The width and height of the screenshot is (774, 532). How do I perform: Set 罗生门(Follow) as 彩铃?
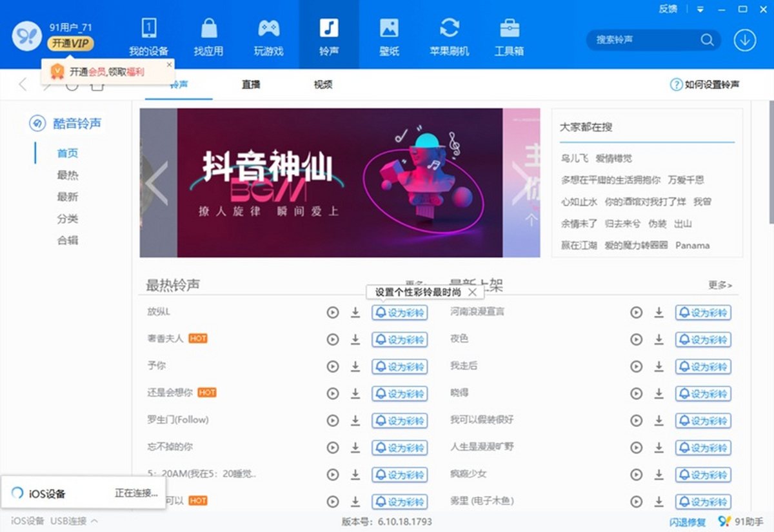tap(399, 421)
